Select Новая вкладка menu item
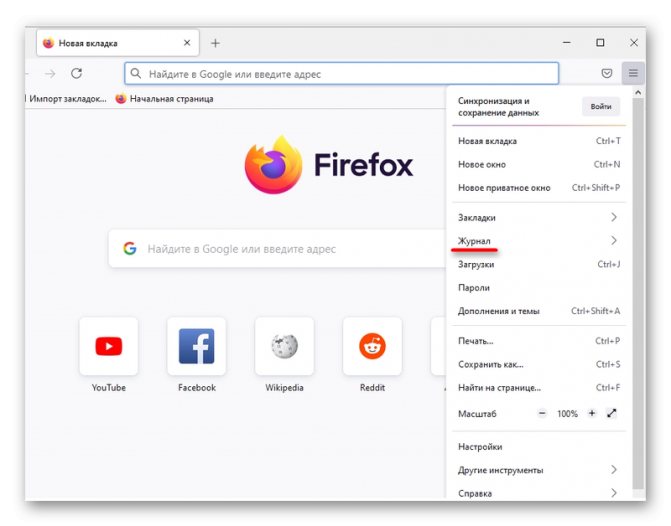The height and width of the screenshot is (526, 671). tap(539, 141)
